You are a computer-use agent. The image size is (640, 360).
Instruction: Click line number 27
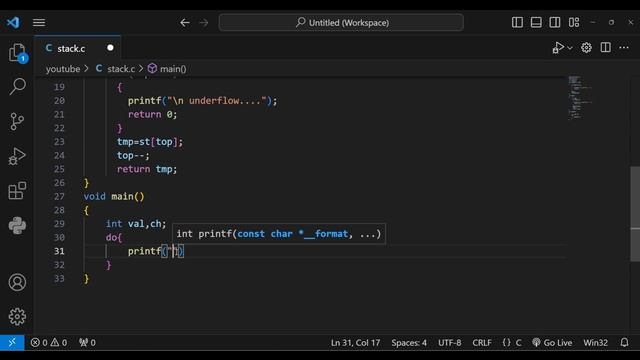point(59,196)
